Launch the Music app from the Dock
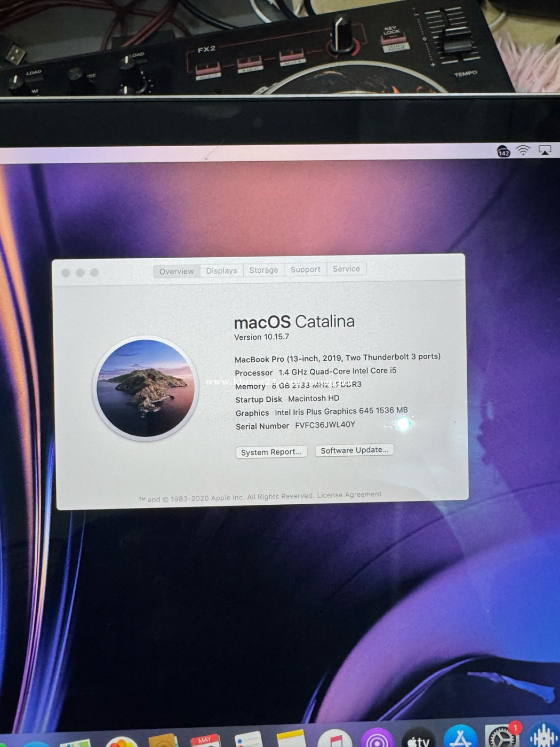Viewport: 560px width, 747px height. click(x=334, y=737)
